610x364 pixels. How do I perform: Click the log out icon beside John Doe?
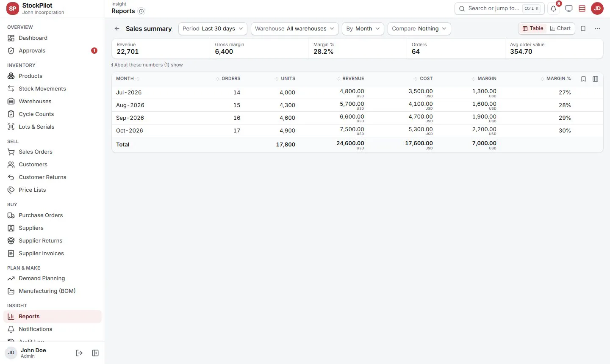click(79, 353)
